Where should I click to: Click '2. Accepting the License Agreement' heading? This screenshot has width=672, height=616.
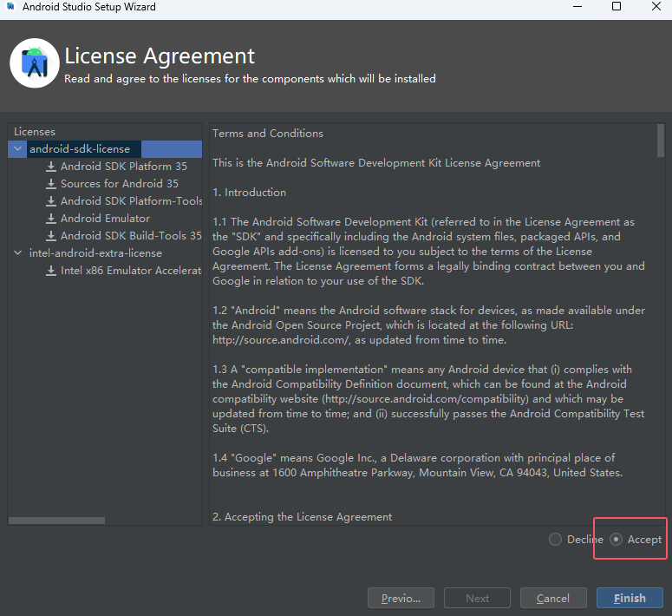302,517
